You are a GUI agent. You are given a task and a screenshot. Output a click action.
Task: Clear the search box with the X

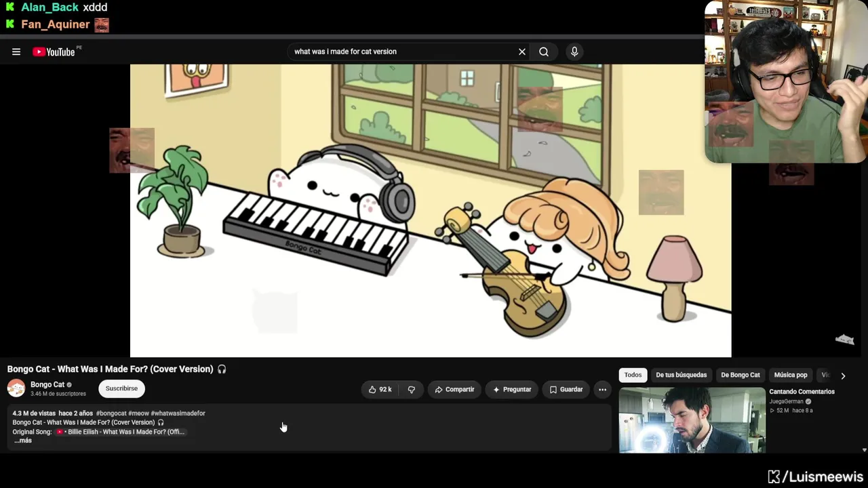point(522,52)
